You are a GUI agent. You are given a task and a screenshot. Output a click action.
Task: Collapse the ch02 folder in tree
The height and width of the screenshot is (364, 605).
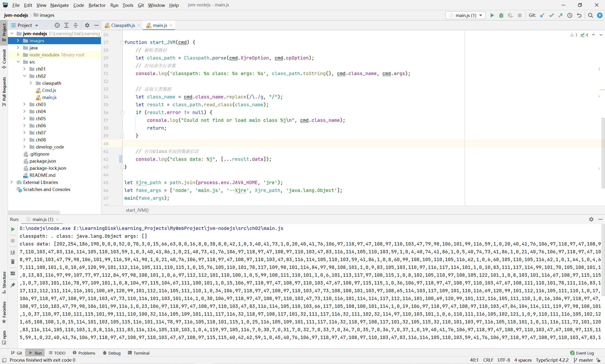[x=24, y=76]
